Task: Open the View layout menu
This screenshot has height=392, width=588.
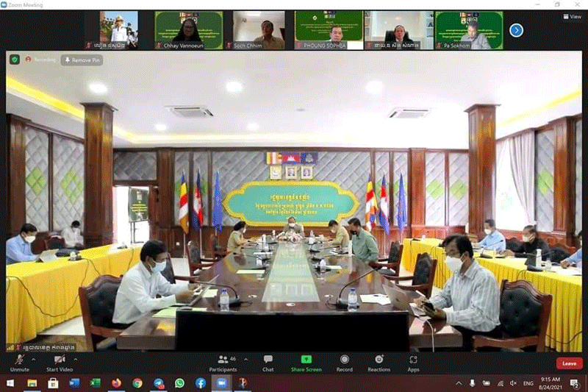Action: click(x=571, y=16)
